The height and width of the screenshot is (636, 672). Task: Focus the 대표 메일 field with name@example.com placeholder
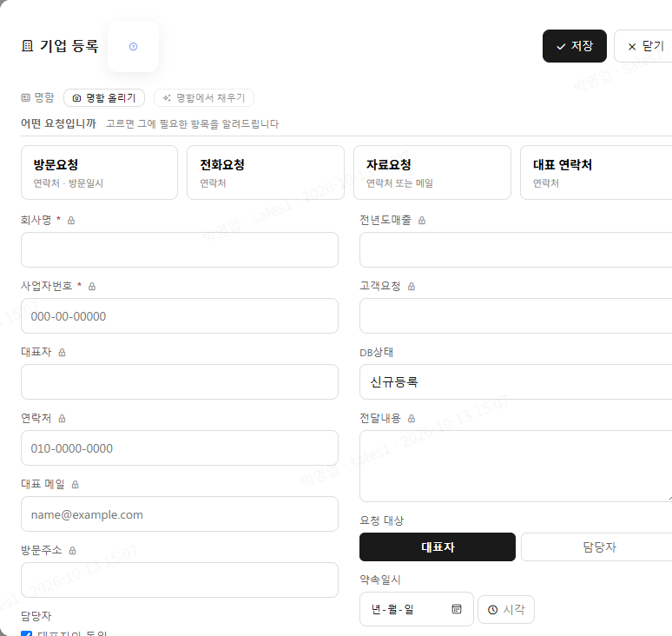(x=180, y=514)
